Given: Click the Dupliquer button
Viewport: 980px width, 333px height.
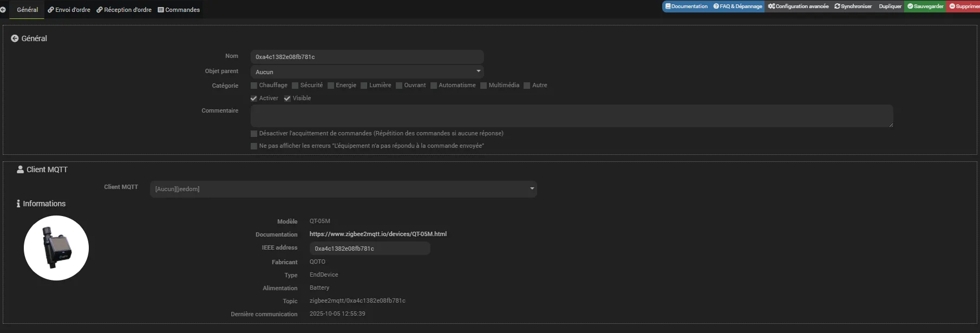Looking at the screenshot, I should tap(890, 6).
